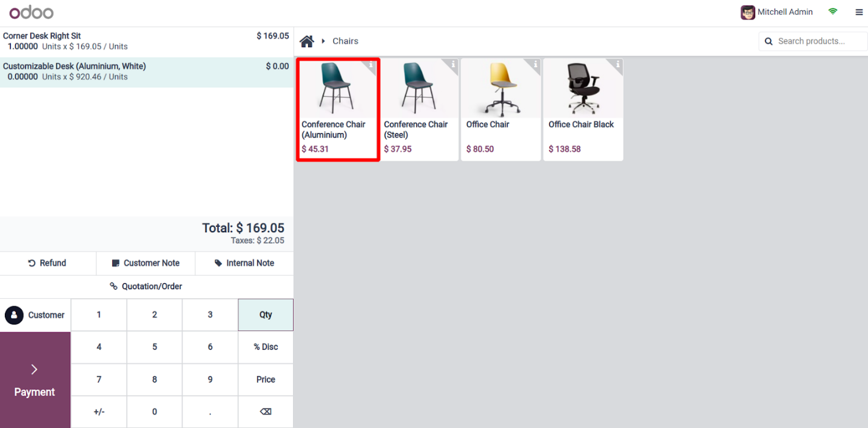Click info icon on Office Chair Black

[617, 64]
